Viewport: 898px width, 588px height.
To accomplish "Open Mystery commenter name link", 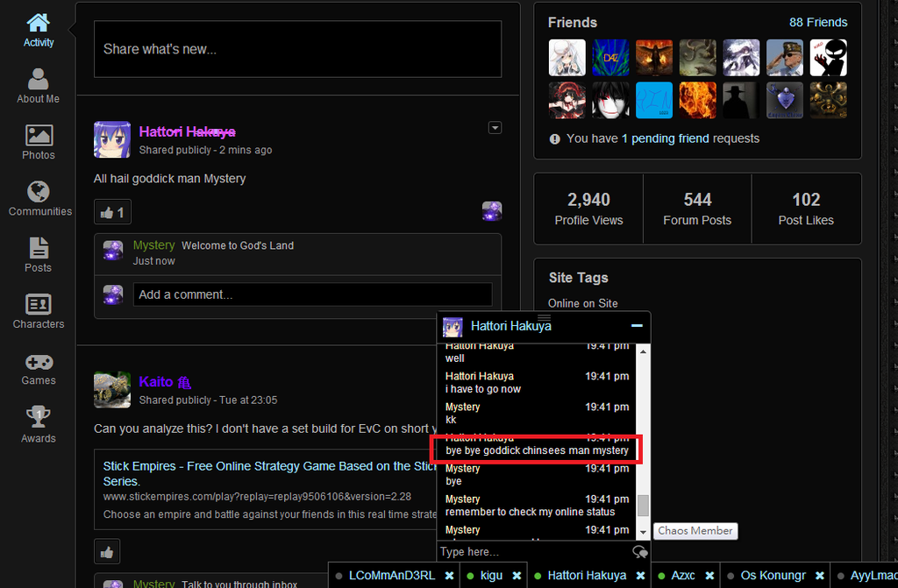I will pyautogui.click(x=153, y=245).
